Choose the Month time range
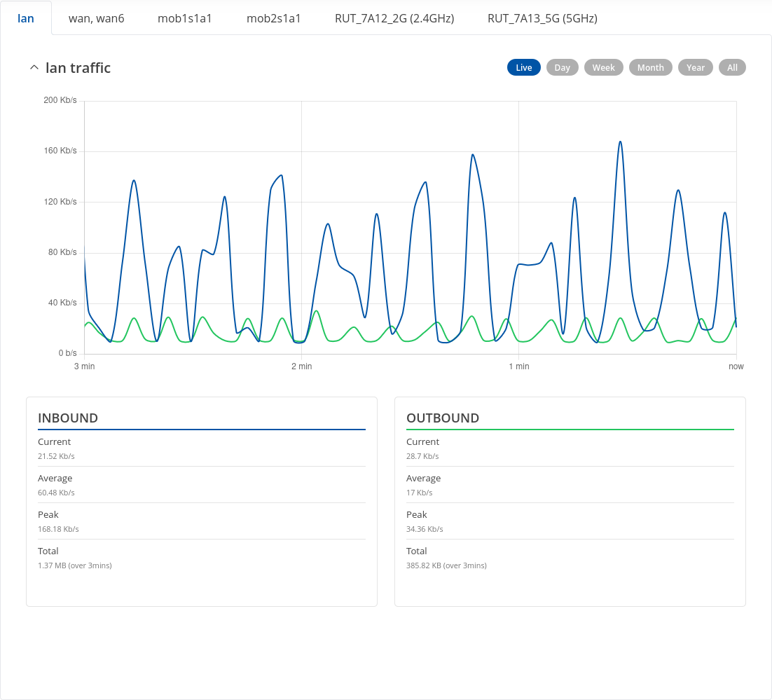 pos(650,67)
